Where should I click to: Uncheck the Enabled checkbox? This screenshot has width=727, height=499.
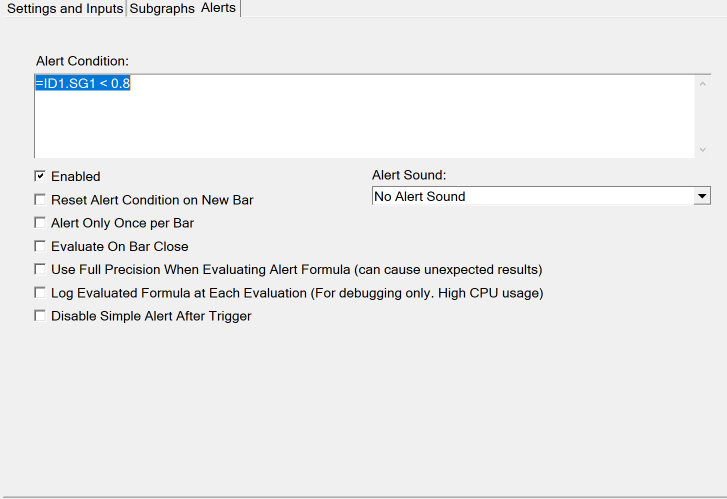pos(40,176)
